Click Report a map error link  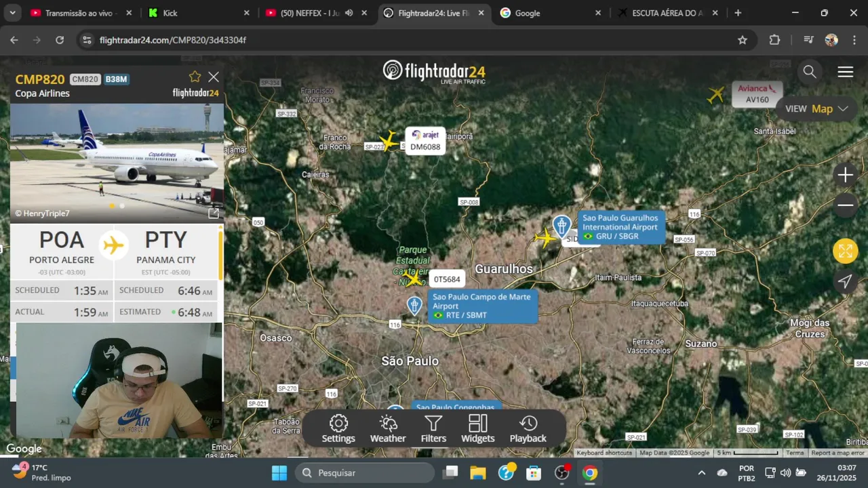click(x=837, y=453)
